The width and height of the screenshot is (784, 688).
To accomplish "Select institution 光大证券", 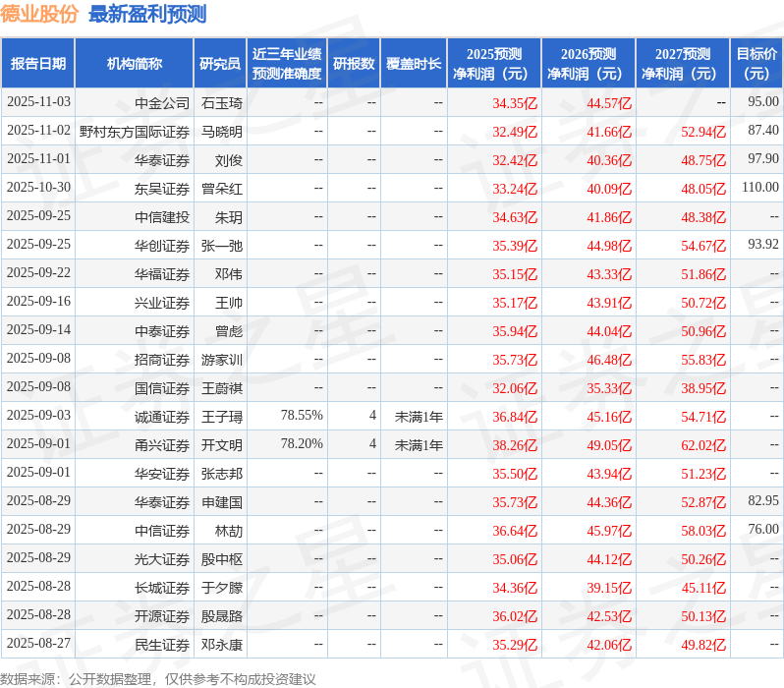I will pyautogui.click(x=162, y=559).
